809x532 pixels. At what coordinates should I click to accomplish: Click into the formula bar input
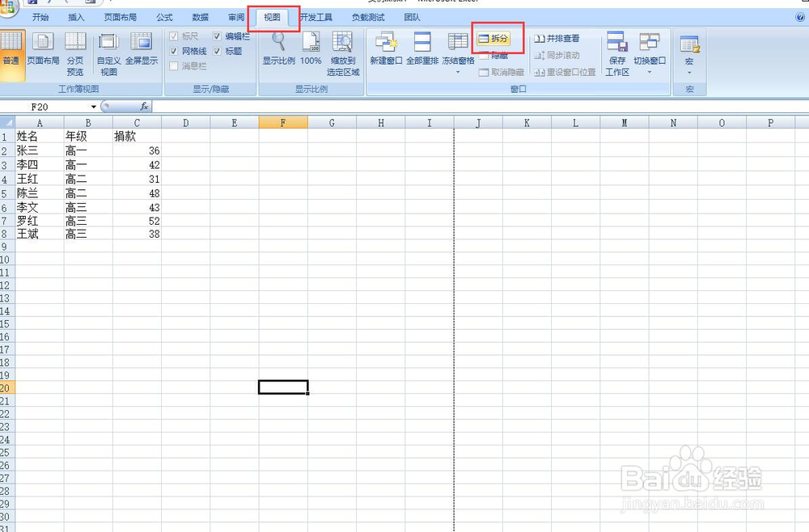pos(480,107)
